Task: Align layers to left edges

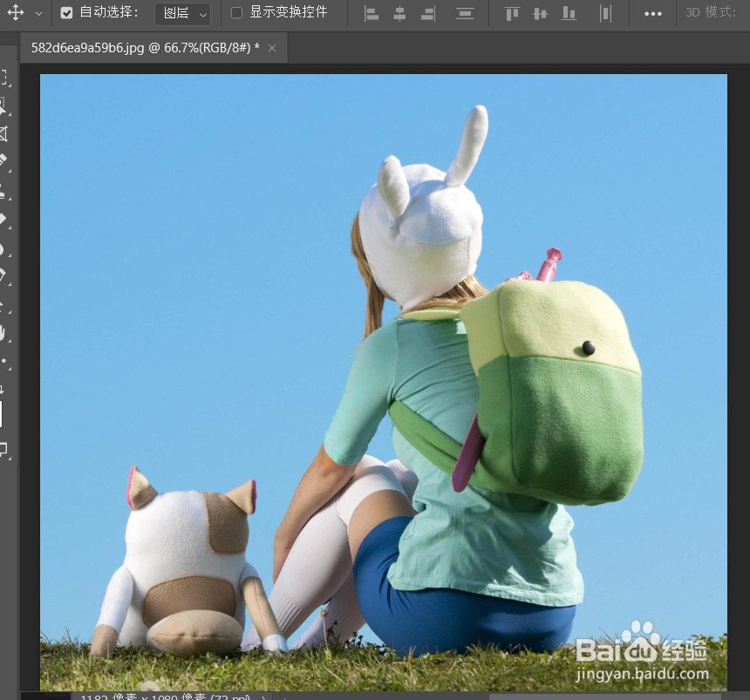Action: point(372,13)
